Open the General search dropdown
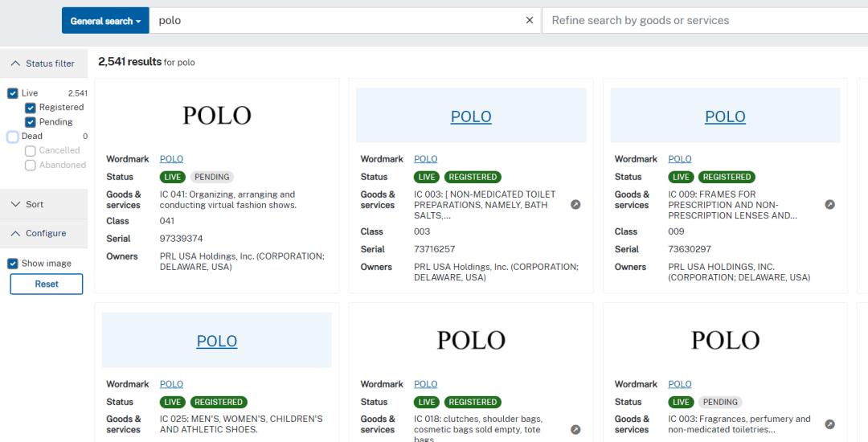The height and width of the screenshot is (442, 868). [x=105, y=20]
